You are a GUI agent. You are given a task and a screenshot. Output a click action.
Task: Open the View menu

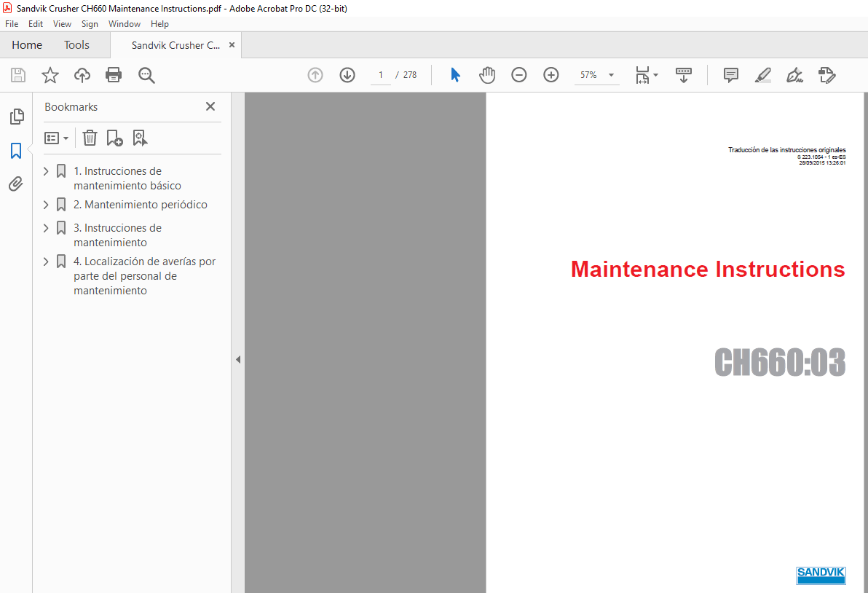coord(62,24)
